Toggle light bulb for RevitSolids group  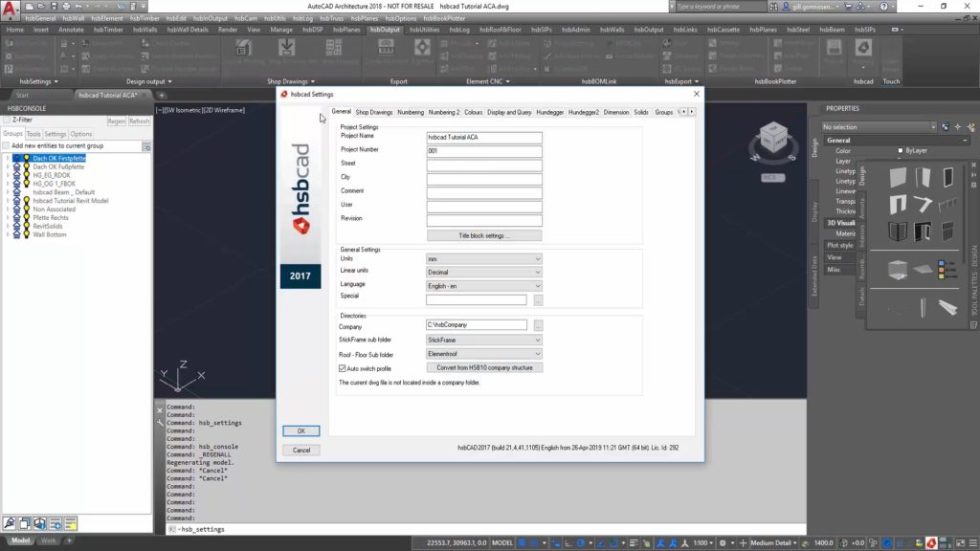(x=27, y=226)
